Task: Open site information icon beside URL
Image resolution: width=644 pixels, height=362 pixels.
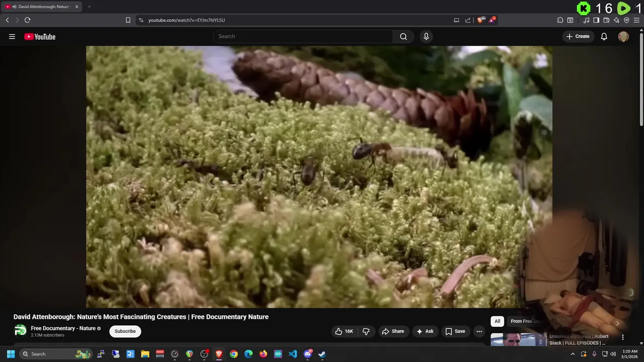Action: 141,20
